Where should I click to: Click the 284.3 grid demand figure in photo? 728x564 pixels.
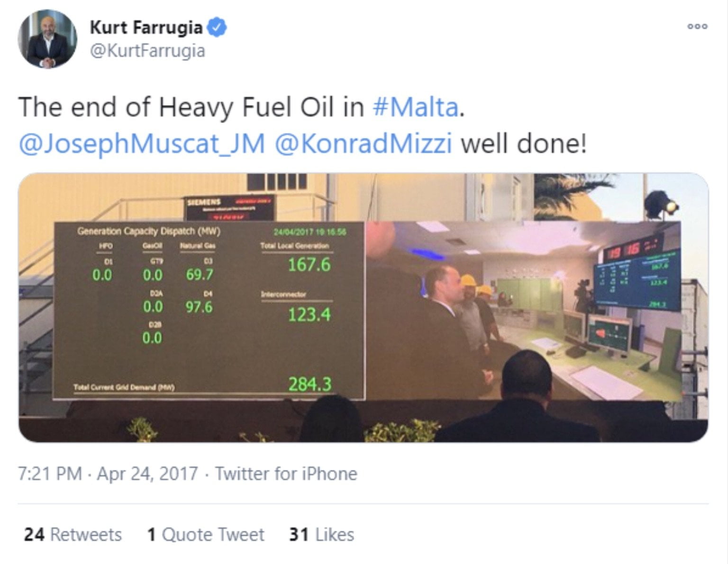click(309, 384)
